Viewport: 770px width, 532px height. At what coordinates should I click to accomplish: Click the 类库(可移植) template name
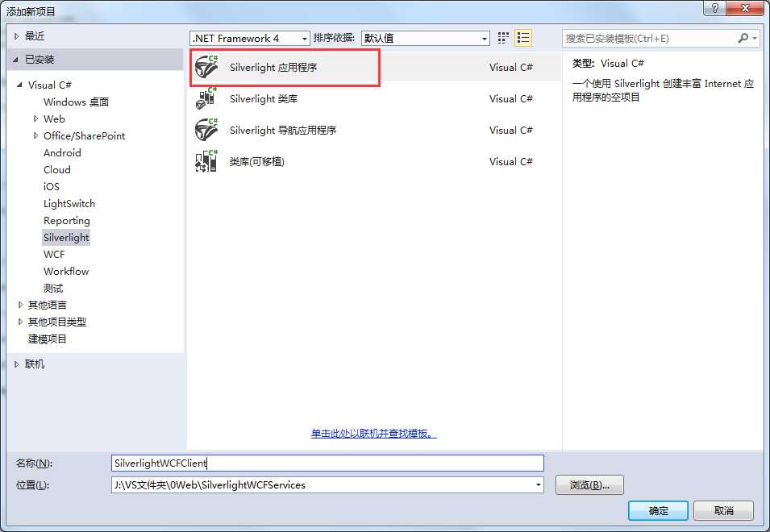point(257,161)
